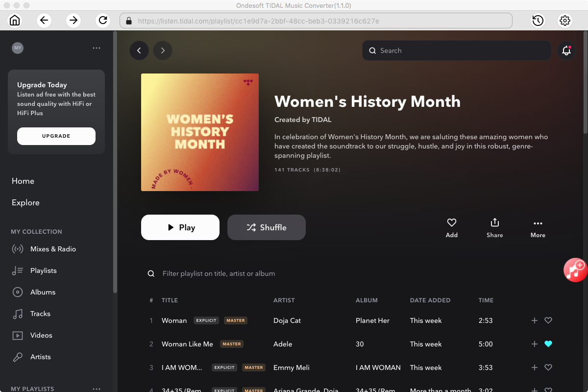Click the main page vertical scrollbar
Viewport: 588px width, 392px height.
[586, 82]
